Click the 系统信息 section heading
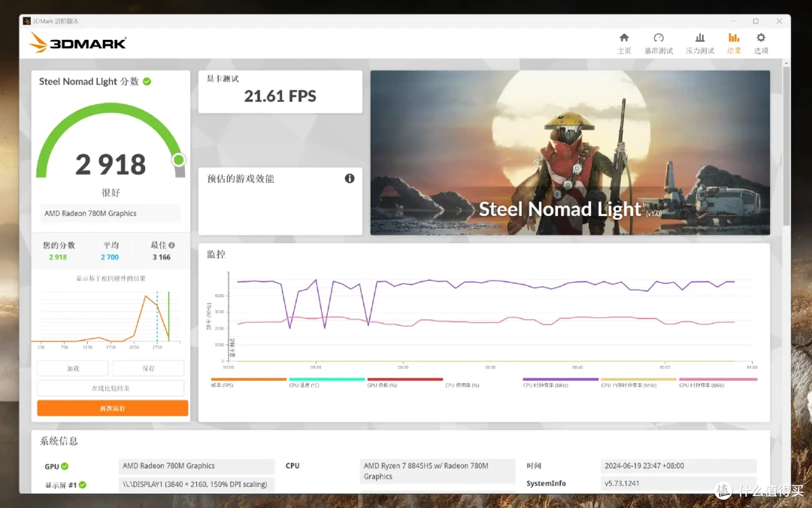 (59, 441)
